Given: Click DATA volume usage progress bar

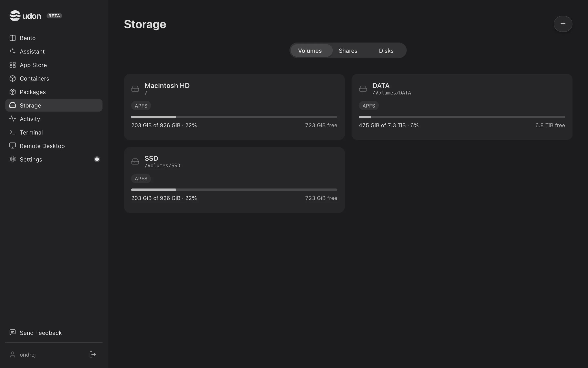Looking at the screenshot, I should (x=462, y=117).
